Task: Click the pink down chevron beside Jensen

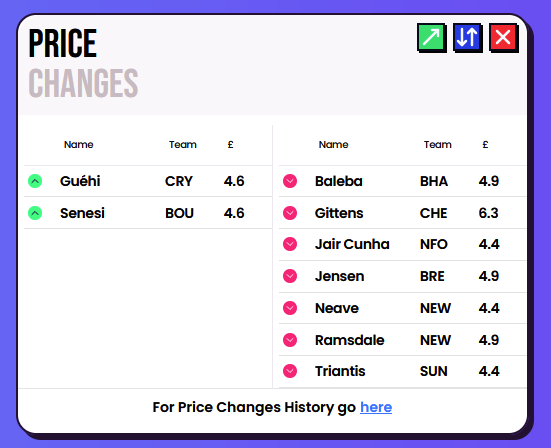Action: click(x=290, y=276)
